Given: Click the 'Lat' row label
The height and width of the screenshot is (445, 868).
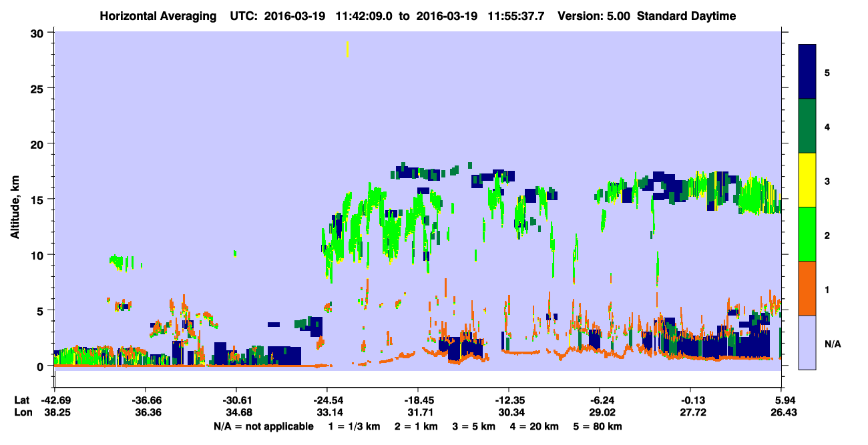Looking at the screenshot, I should coord(22,400).
